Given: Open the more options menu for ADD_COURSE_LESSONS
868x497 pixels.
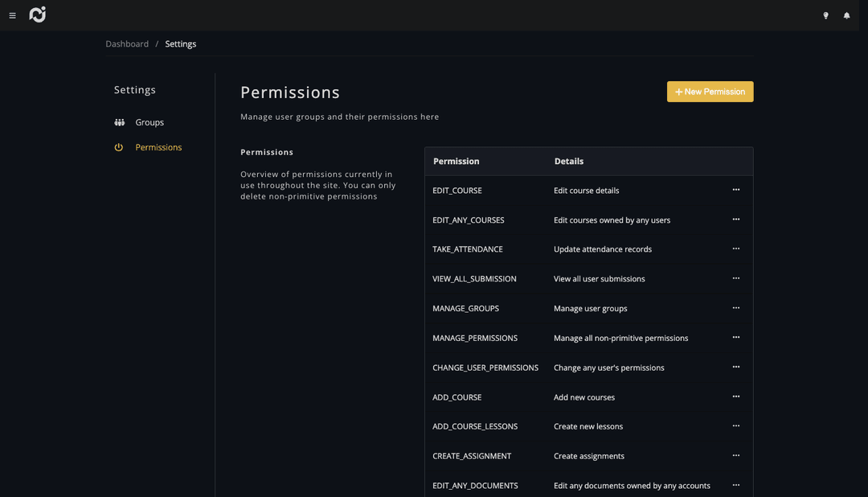Looking at the screenshot, I should pos(735,425).
